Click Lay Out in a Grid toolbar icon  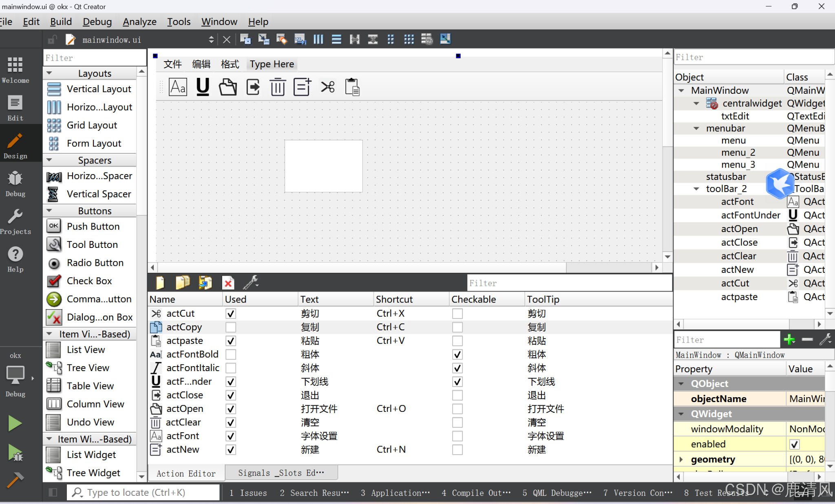pyautogui.click(x=409, y=40)
